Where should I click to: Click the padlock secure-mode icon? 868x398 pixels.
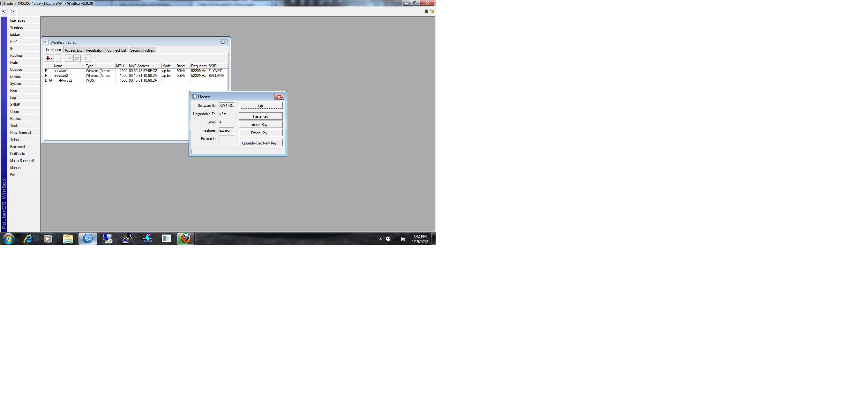click(432, 11)
